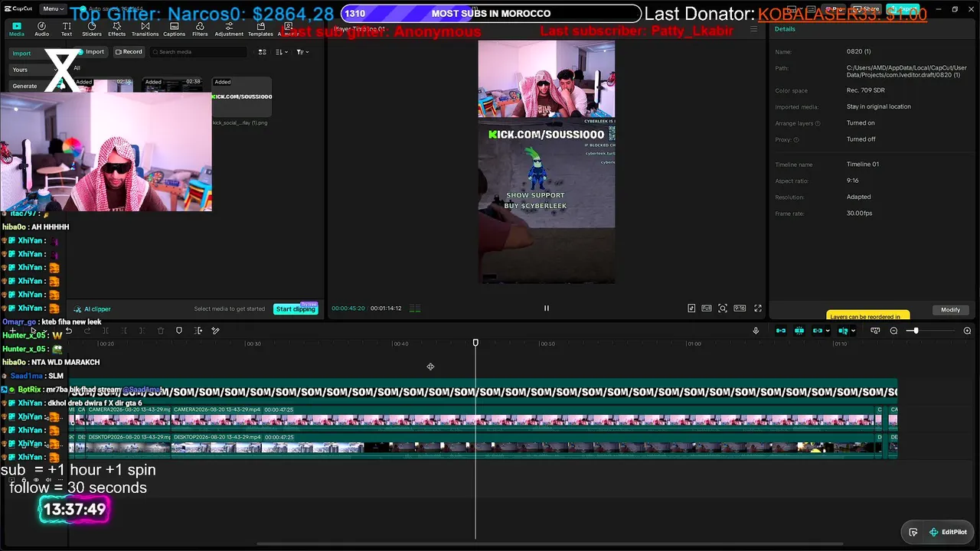Open the Details panel tab
The height and width of the screenshot is (551, 980).
coord(785,29)
